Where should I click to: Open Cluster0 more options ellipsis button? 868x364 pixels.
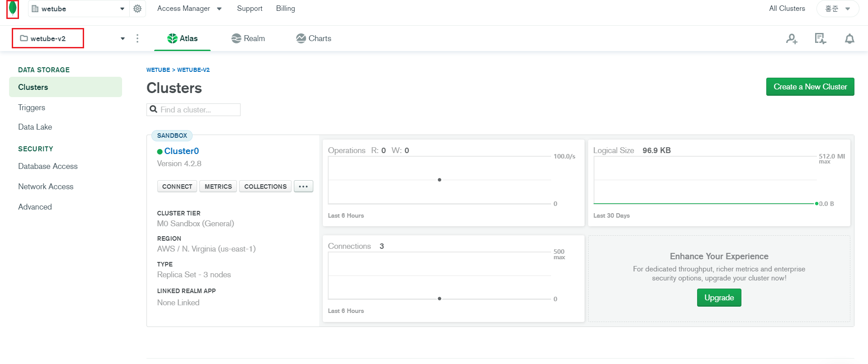pos(303,186)
